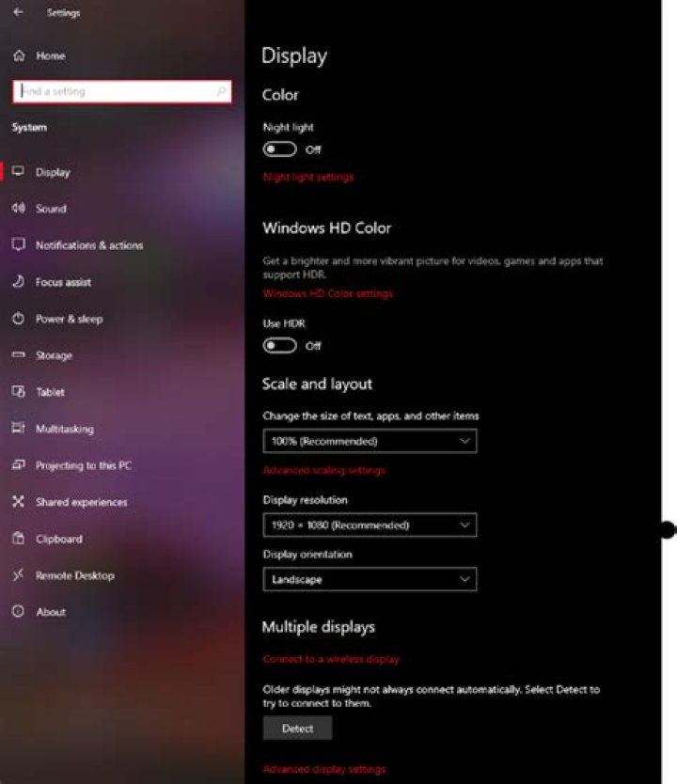The width and height of the screenshot is (677, 784).
Task: Go to Home in Settings sidebar
Action: 51,56
